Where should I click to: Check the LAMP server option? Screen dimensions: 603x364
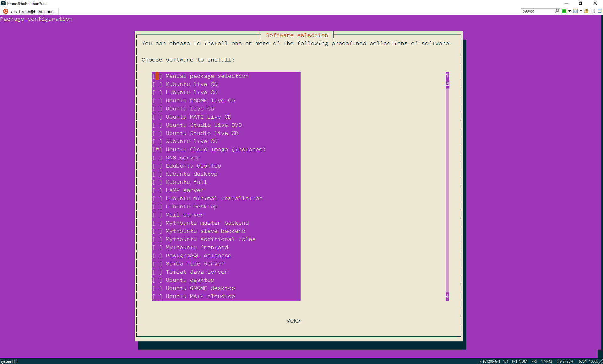click(x=157, y=190)
